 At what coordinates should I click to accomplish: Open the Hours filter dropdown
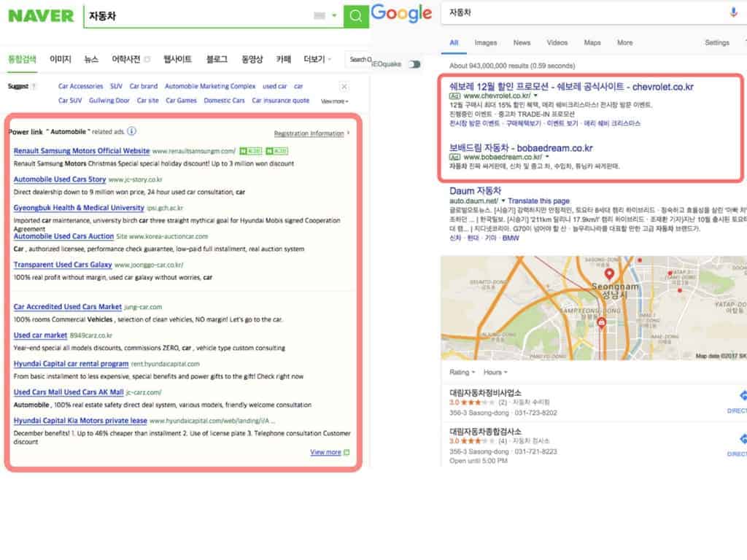495,373
